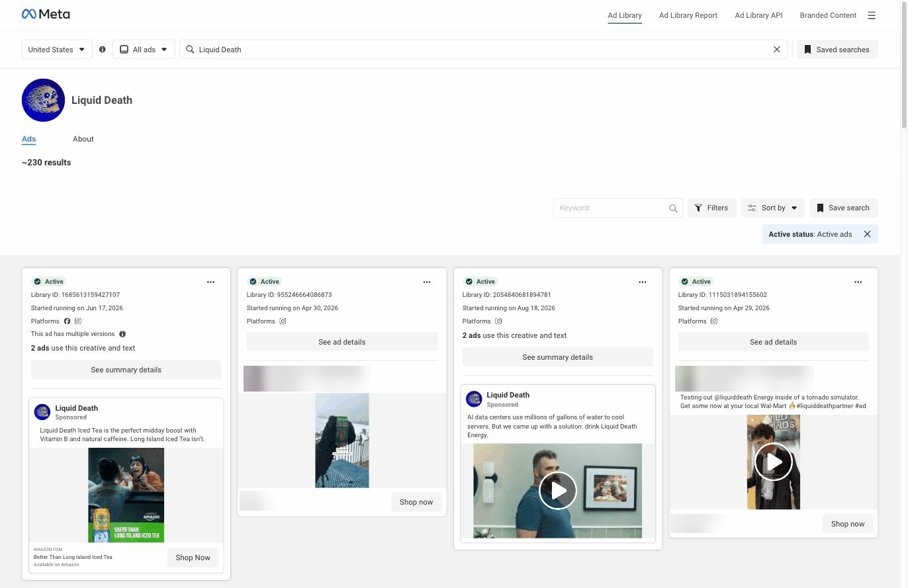
Task: Open three-dot menu on ad 955246664086873
Action: point(427,282)
